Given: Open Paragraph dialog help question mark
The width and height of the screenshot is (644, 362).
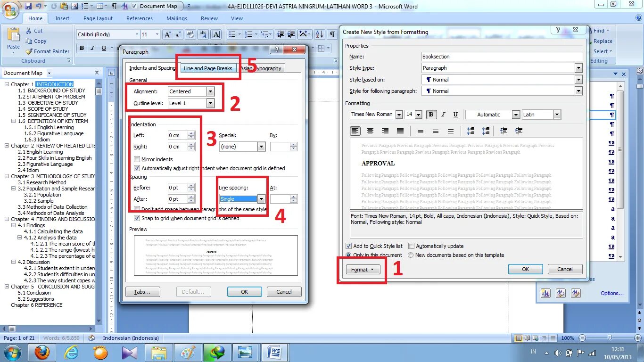Looking at the screenshot, I should (x=277, y=49).
